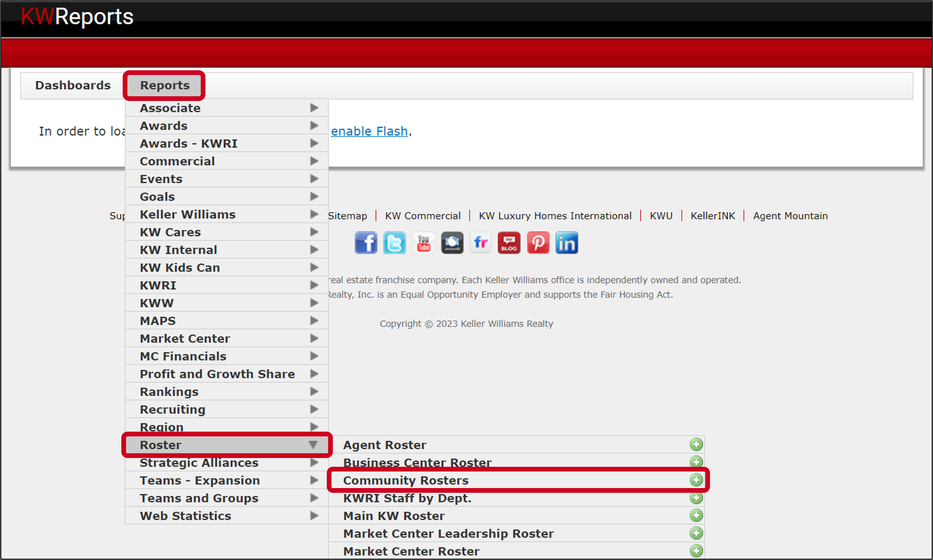The height and width of the screenshot is (560, 933).
Task: Choose the Strategic Alliances menu item
Action: tap(227, 463)
